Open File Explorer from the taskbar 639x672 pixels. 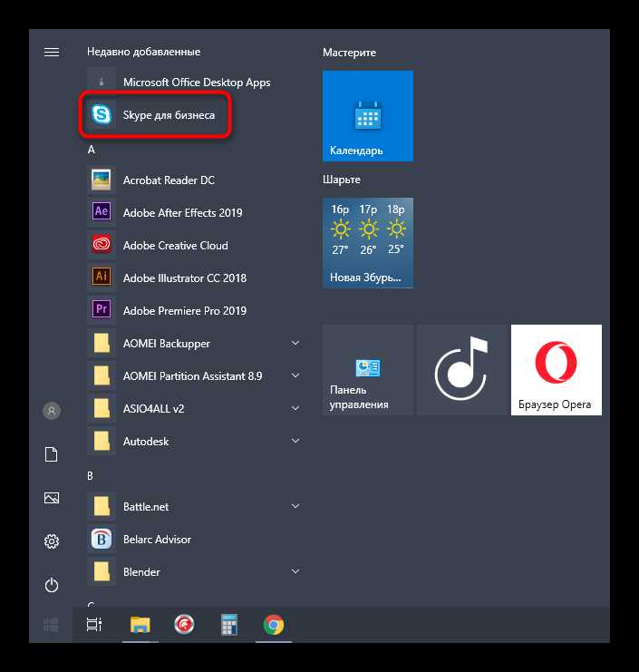(140, 625)
